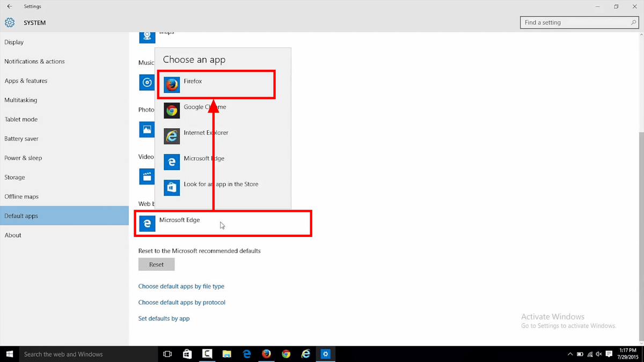Image resolution: width=644 pixels, height=362 pixels.
Task: Open Battery saver settings
Action: (x=64, y=139)
